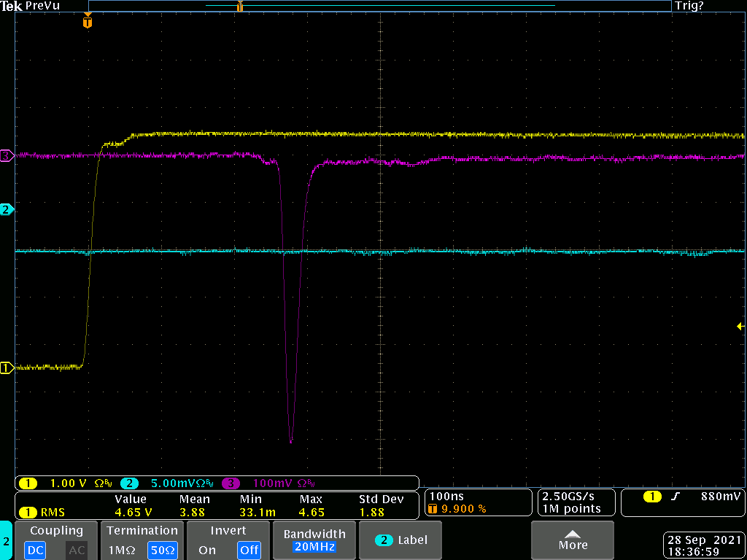Click the orange trigger position T marker
The height and width of the screenshot is (560, 747).
tap(88, 23)
